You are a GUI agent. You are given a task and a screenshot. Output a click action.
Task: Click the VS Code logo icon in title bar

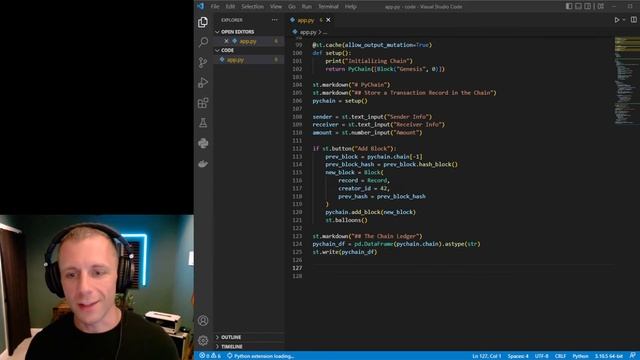(x=200, y=6)
